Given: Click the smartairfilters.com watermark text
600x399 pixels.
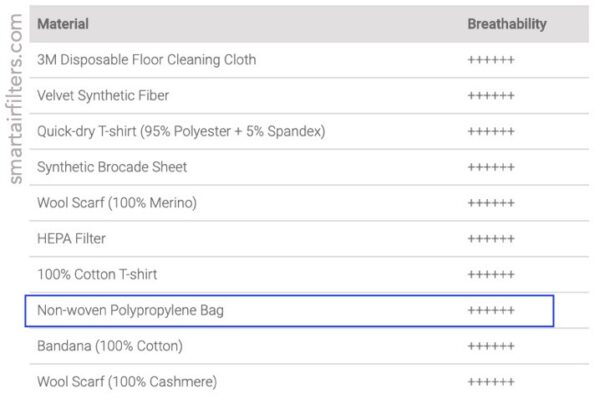Looking at the screenshot, I should point(15,99).
